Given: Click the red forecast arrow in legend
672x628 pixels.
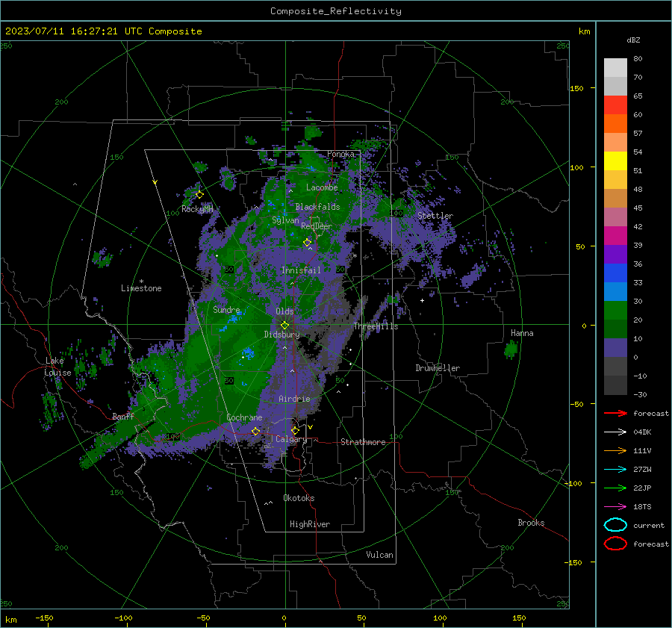Looking at the screenshot, I should pyautogui.click(x=615, y=413).
